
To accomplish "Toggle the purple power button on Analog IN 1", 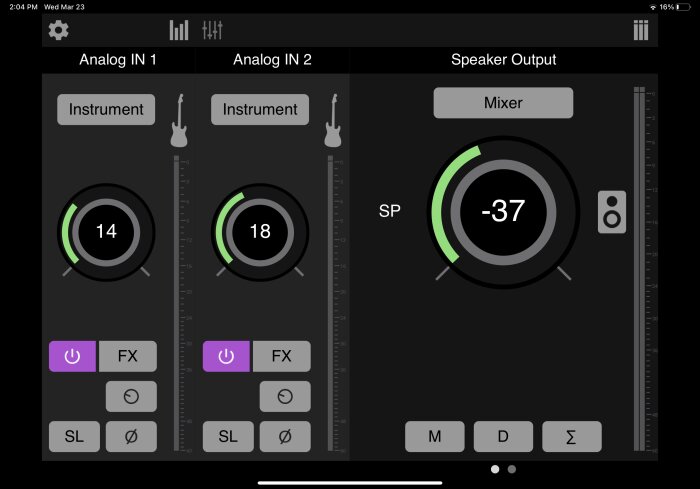I will coord(72,356).
